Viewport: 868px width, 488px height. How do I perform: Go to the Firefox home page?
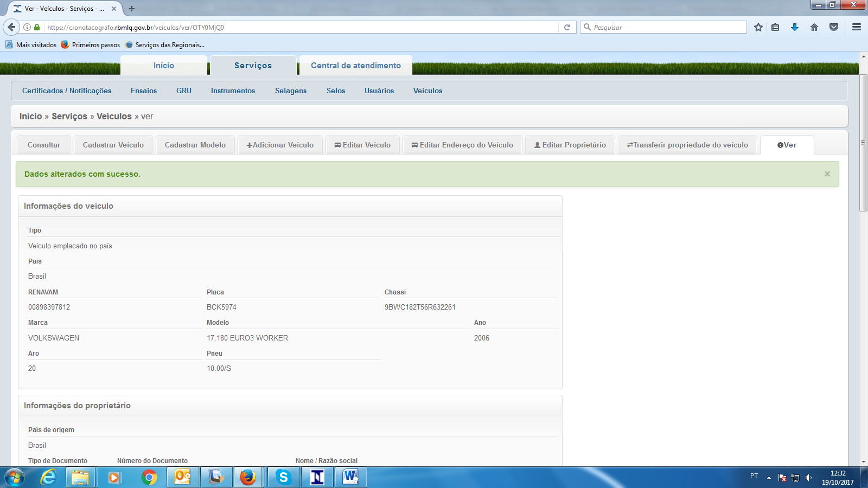pyautogui.click(x=814, y=27)
